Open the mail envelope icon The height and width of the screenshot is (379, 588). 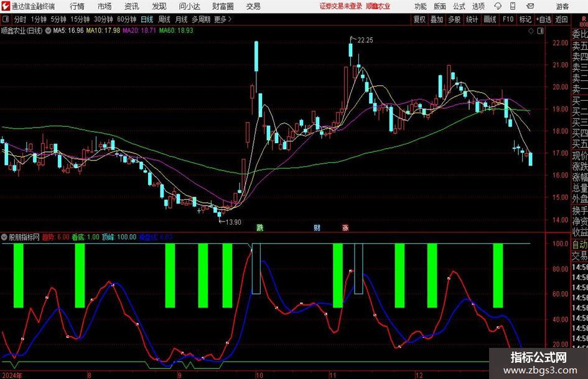pyautogui.click(x=530, y=6)
